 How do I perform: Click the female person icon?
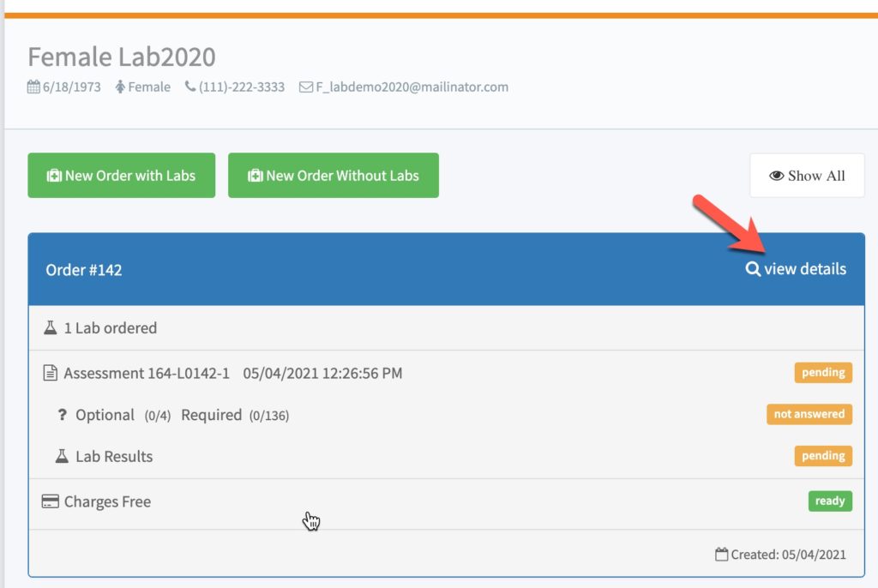pos(120,87)
